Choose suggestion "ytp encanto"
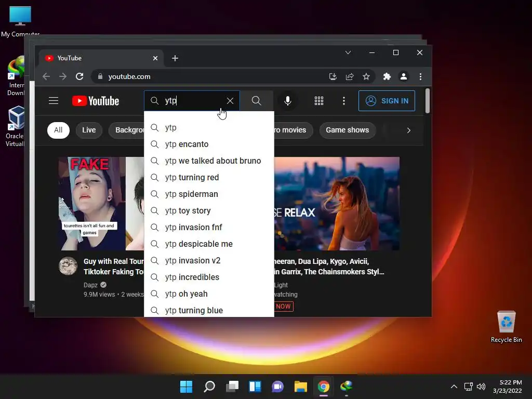 [x=209, y=144]
